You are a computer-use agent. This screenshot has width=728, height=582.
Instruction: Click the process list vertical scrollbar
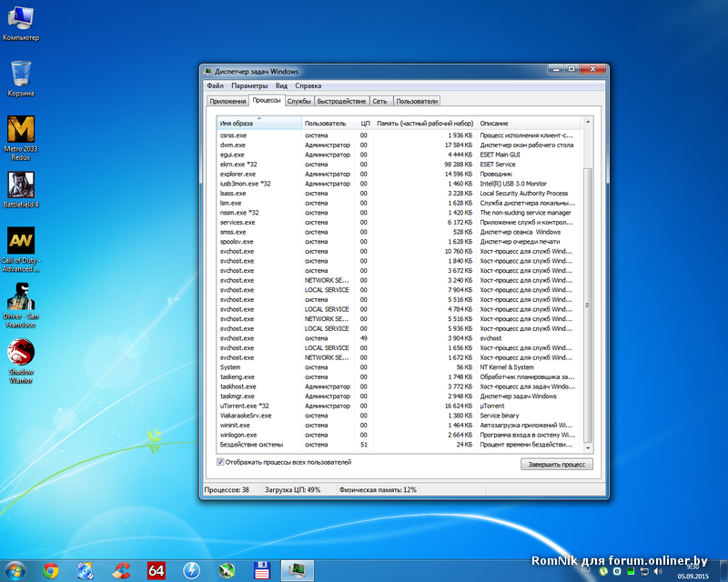pos(587,300)
